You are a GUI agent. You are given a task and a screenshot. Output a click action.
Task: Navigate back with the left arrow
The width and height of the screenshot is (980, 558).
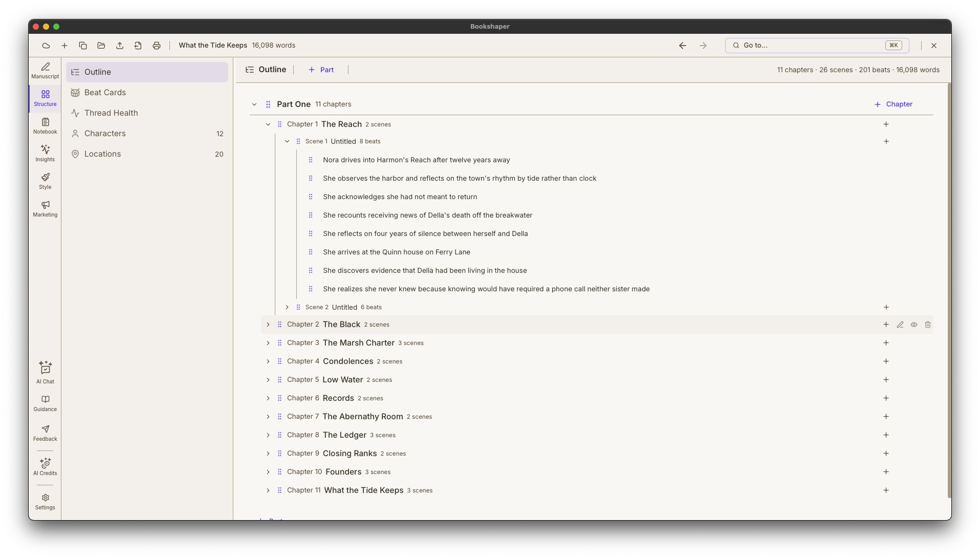(x=683, y=46)
